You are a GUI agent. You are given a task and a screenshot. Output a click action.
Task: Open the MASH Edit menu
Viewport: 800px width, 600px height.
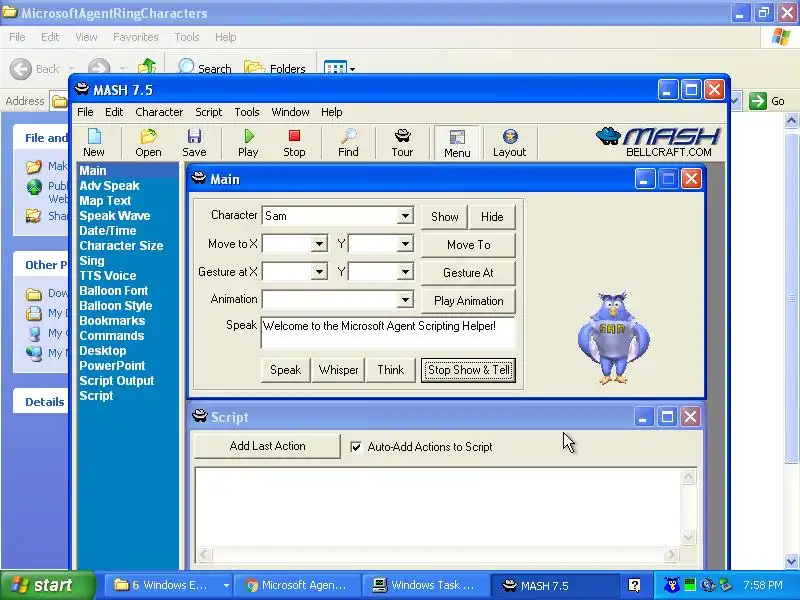[114, 112]
